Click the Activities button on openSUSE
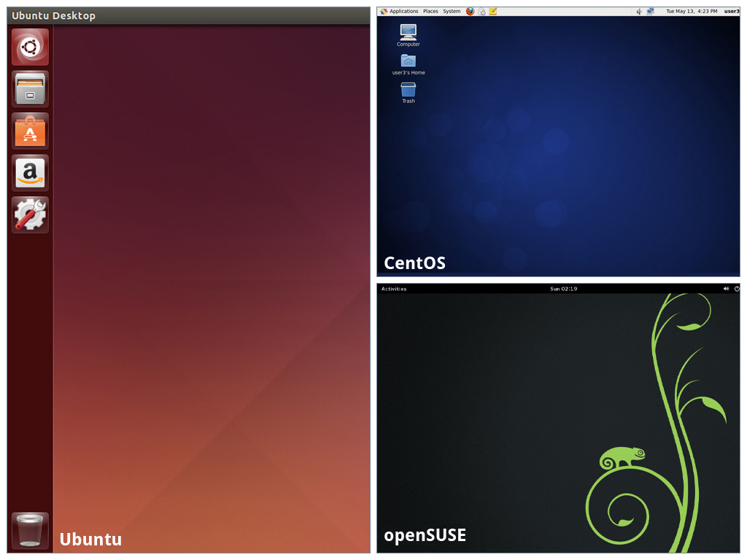Image resolution: width=747 pixels, height=560 pixels. pos(394,289)
